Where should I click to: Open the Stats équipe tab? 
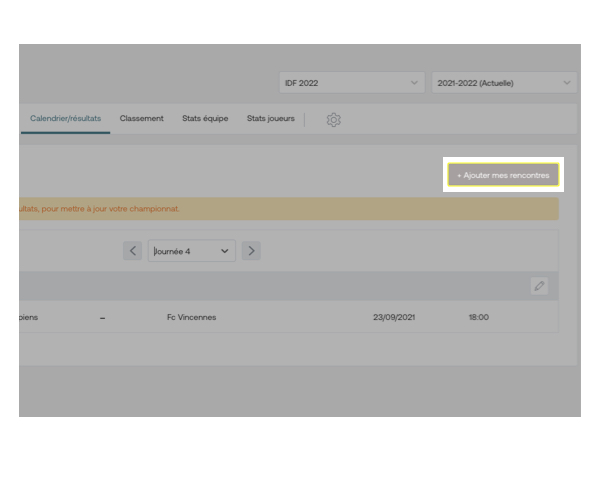pos(205,119)
